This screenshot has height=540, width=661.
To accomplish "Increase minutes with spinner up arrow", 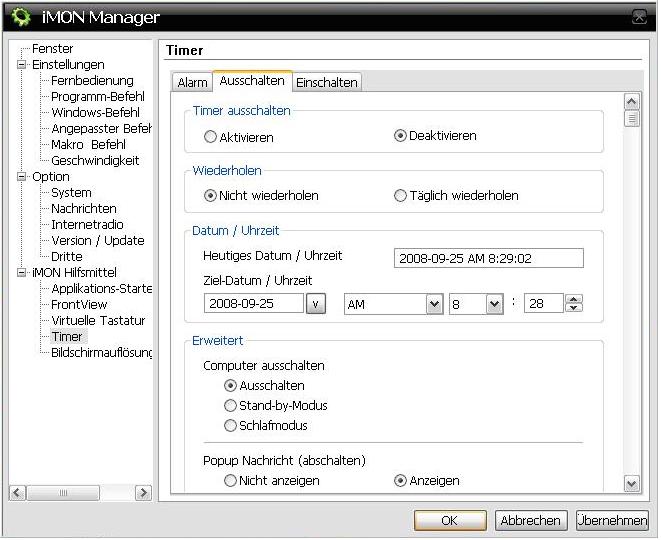I will [574, 299].
